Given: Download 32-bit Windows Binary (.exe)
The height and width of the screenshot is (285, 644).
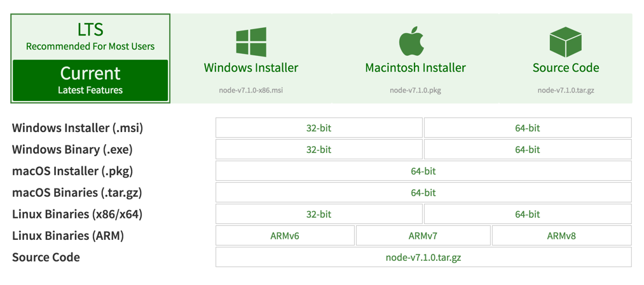Looking at the screenshot, I should pyautogui.click(x=319, y=149).
